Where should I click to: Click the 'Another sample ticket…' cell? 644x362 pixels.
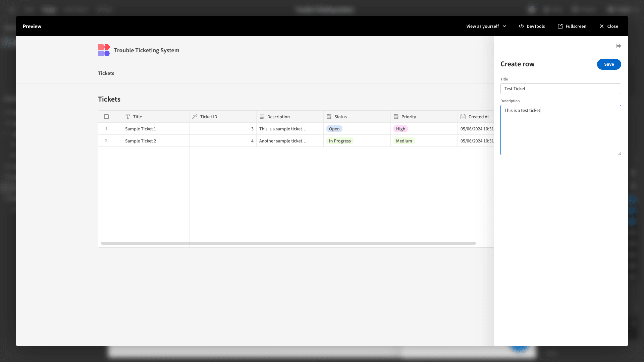point(290,141)
